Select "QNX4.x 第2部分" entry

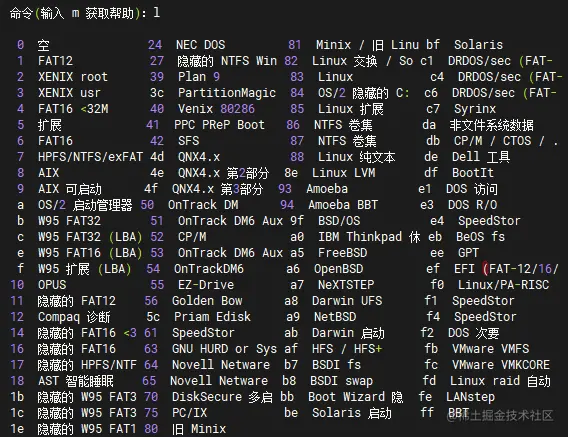pyautogui.click(x=224, y=173)
